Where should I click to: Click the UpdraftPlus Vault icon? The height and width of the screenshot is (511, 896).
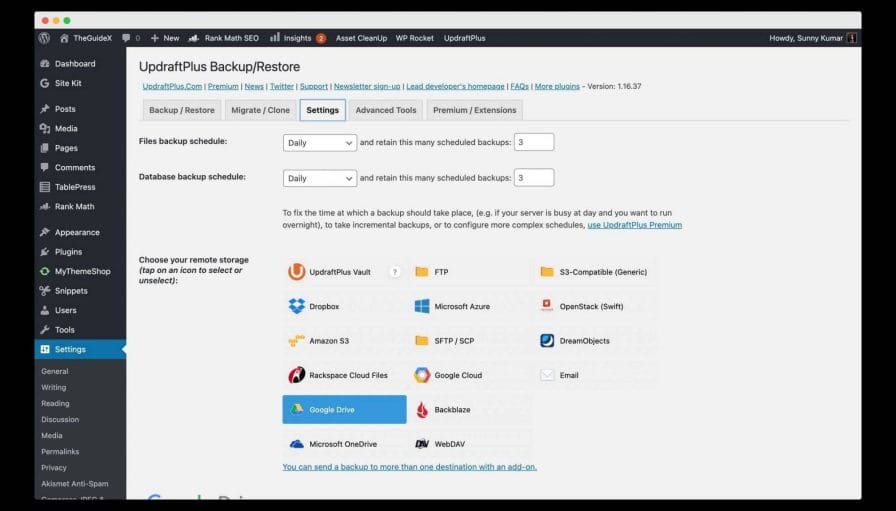point(297,272)
